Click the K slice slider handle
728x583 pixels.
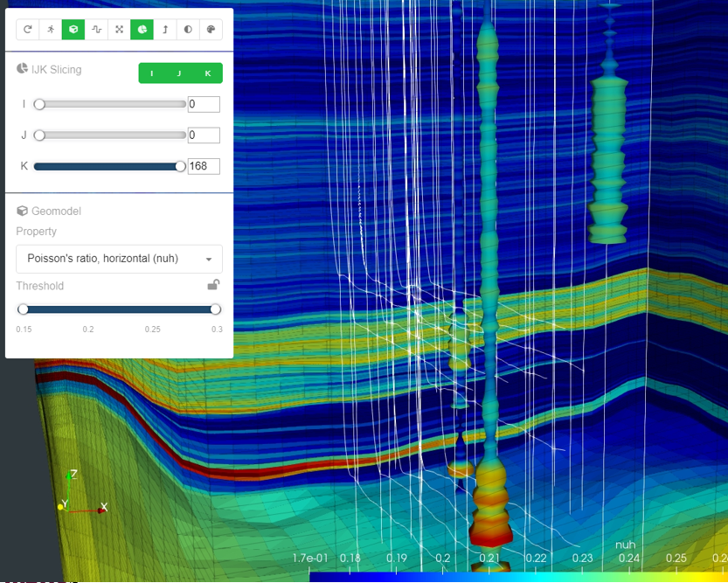(x=180, y=166)
